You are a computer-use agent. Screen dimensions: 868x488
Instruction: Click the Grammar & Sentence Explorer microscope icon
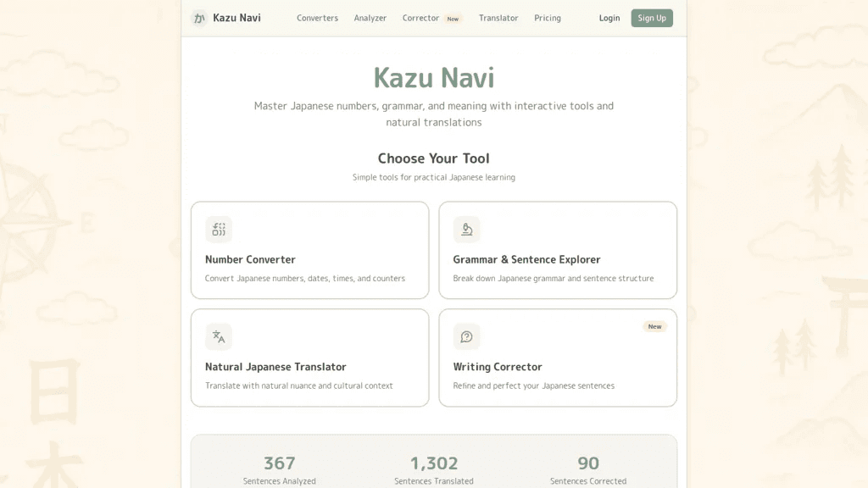467,229
